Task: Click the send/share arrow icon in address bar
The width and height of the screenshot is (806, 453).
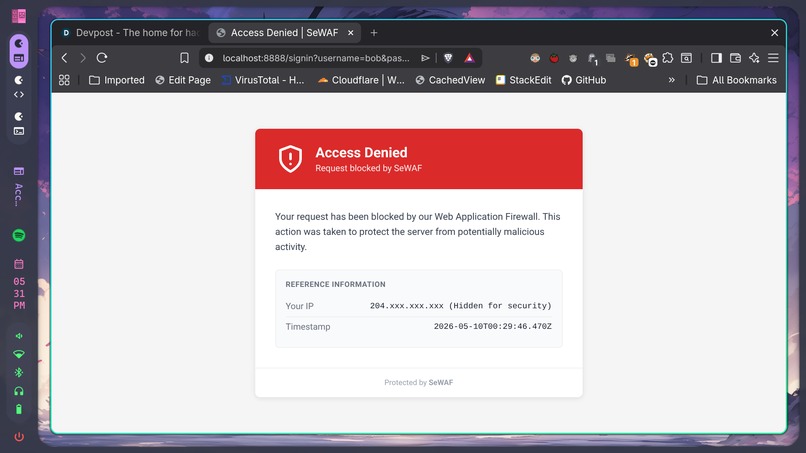Action: 425,58
